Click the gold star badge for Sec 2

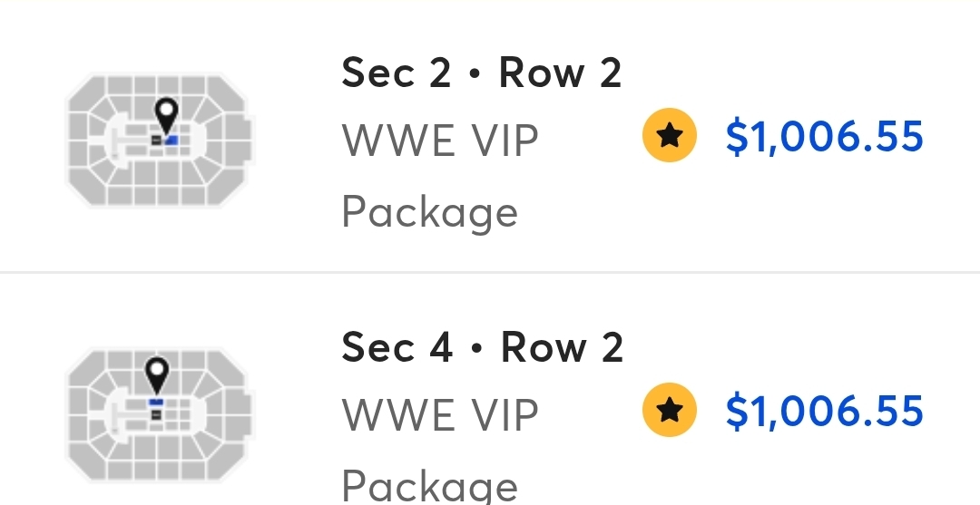(670, 135)
